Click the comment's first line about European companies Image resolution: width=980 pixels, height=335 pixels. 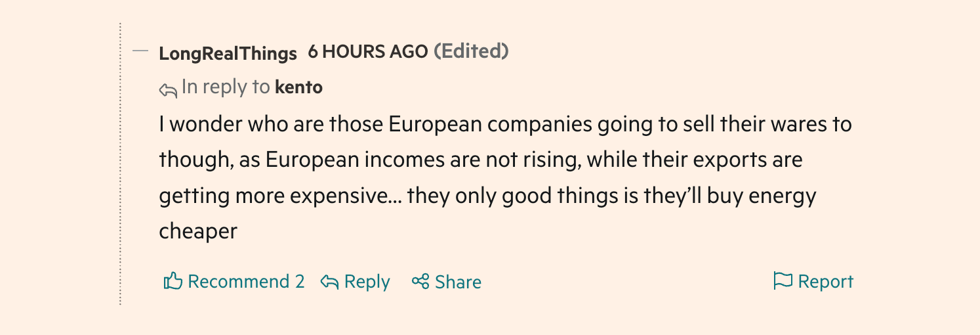pos(505,124)
